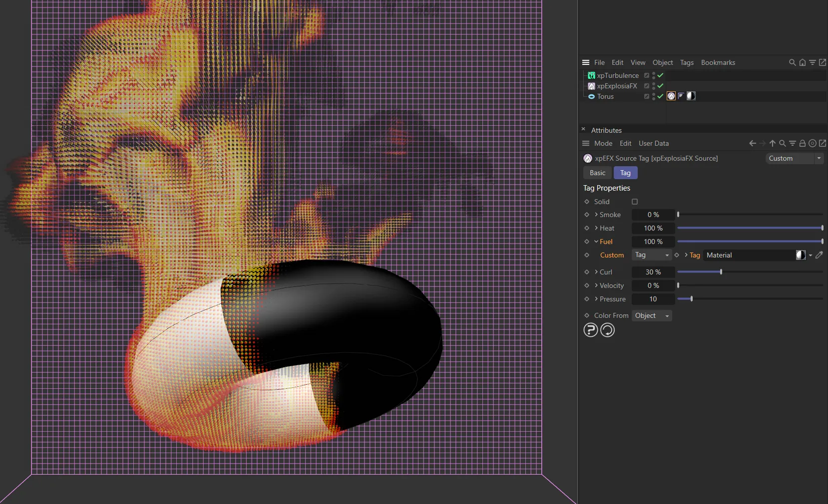
Task: Click the Tag tab button
Action: click(x=625, y=173)
